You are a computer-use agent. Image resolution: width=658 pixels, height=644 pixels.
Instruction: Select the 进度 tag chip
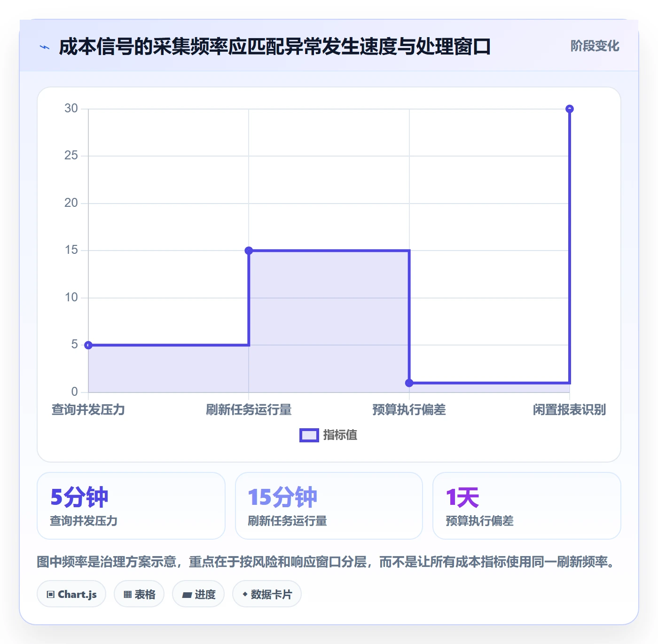(198, 594)
